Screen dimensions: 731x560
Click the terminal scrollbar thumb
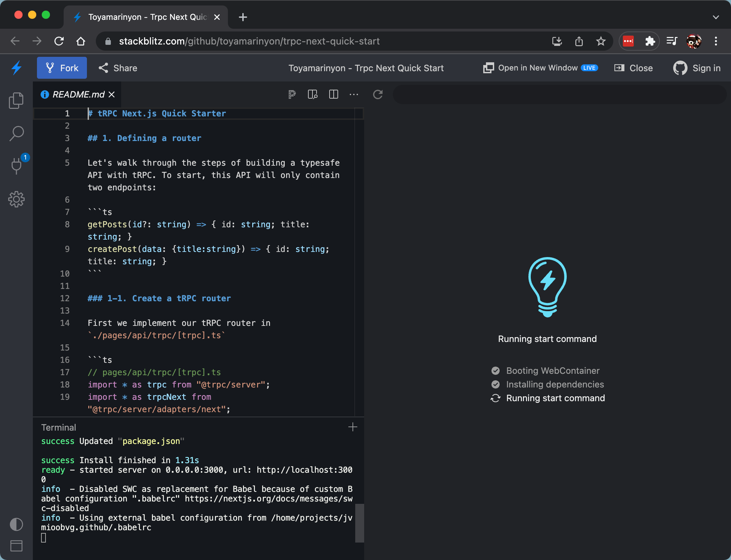(x=359, y=523)
